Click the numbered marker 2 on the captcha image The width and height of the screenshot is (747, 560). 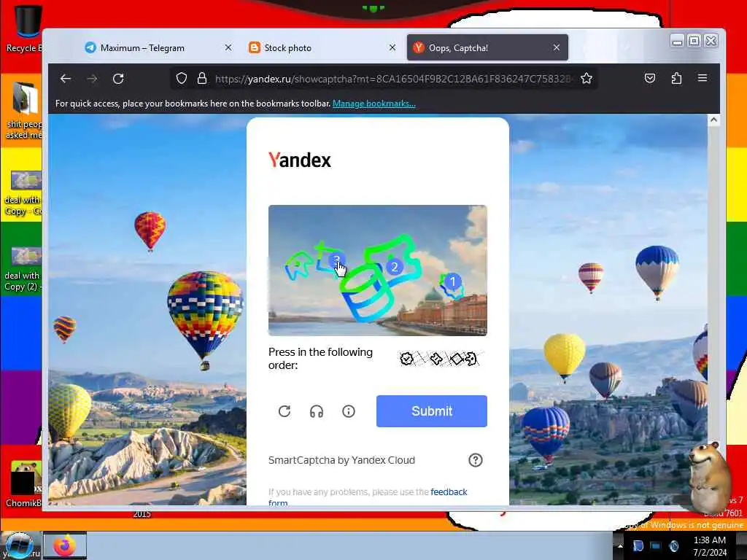[x=394, y=267]
